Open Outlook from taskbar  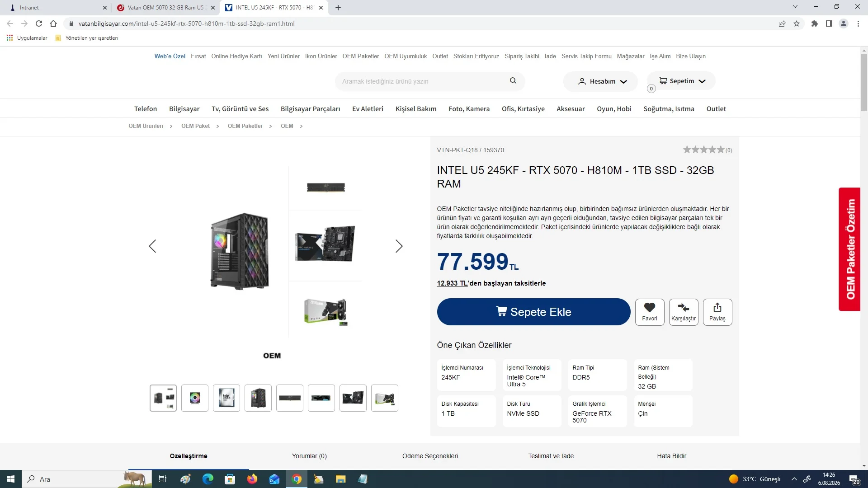coord(274,479)
